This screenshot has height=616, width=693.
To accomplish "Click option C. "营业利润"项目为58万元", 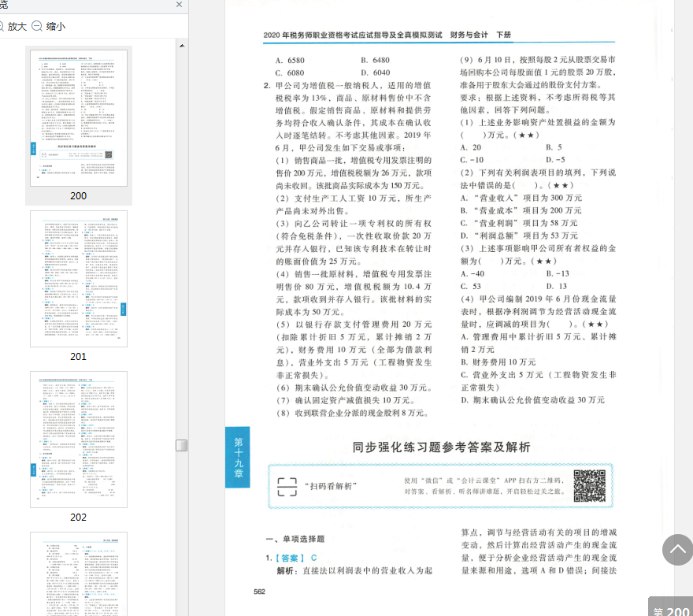I will 519,223.
